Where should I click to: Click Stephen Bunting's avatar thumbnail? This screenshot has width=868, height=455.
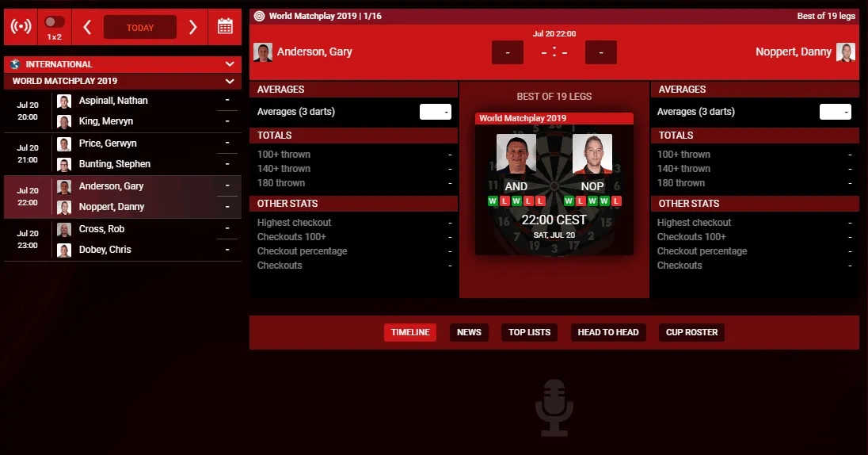[64, 165]
